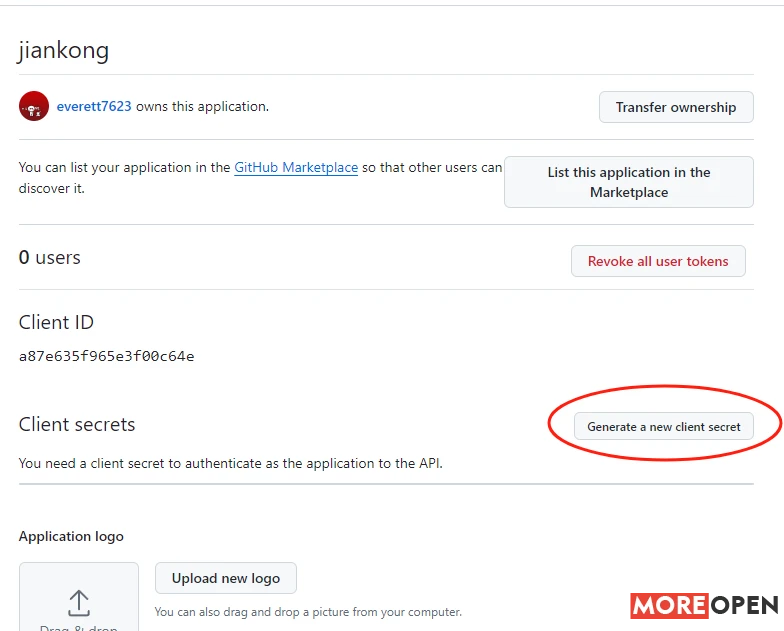This screenshot has width=784, height=631.
Task: Select List this application in the Marketplace
Action: (x=628, y=182)
